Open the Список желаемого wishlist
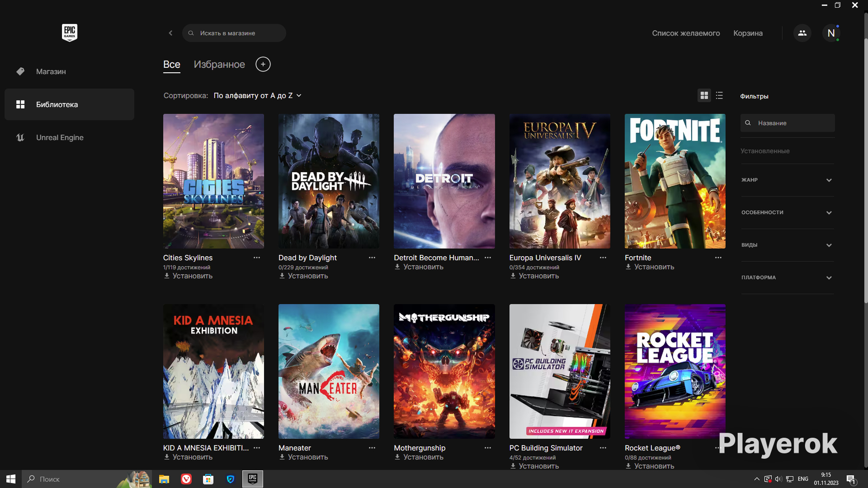The height and width of the screenshot is (488, 868). tap(686, 33)
